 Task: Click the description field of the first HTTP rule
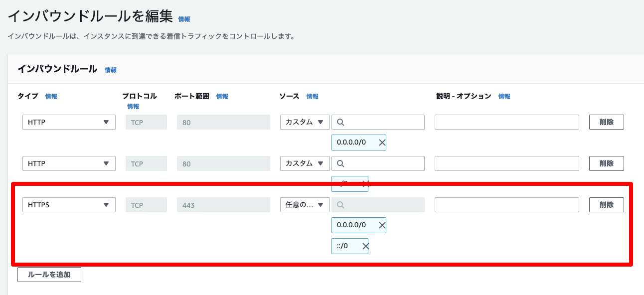coord(506,122)
